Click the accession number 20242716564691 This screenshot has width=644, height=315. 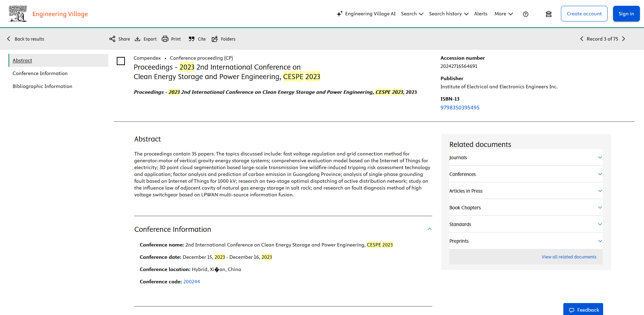click(x=459, y=66)
